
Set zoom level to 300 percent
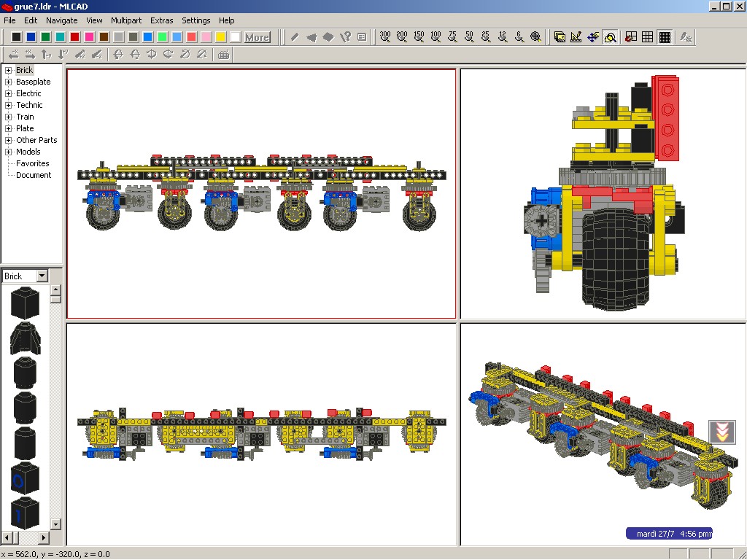pyautogui.click(x=385, y=37)
